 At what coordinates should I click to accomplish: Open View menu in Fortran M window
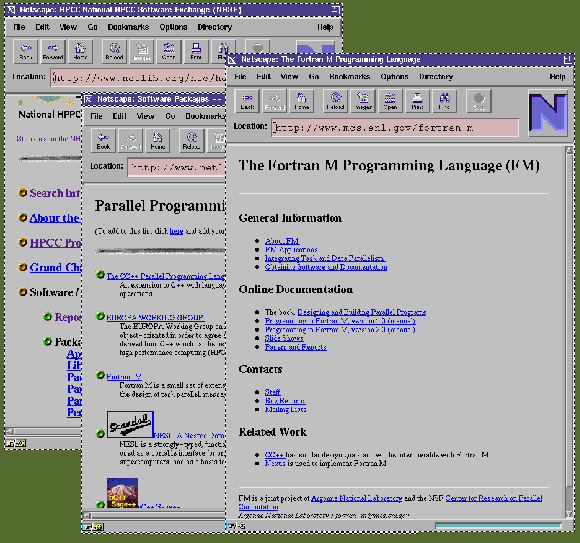pyautogui.click(x=289, y=77)
